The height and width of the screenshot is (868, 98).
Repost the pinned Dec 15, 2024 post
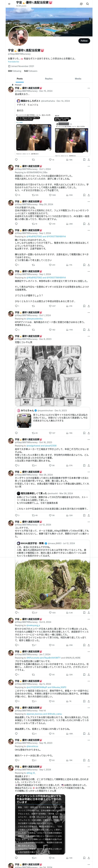click(33, 160)
